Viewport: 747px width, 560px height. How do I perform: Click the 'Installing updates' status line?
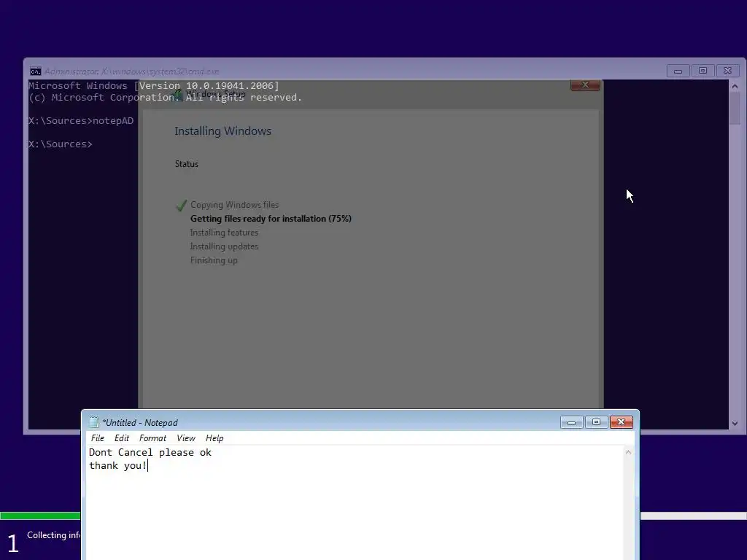pyautogui.click(x=224, y=246)
